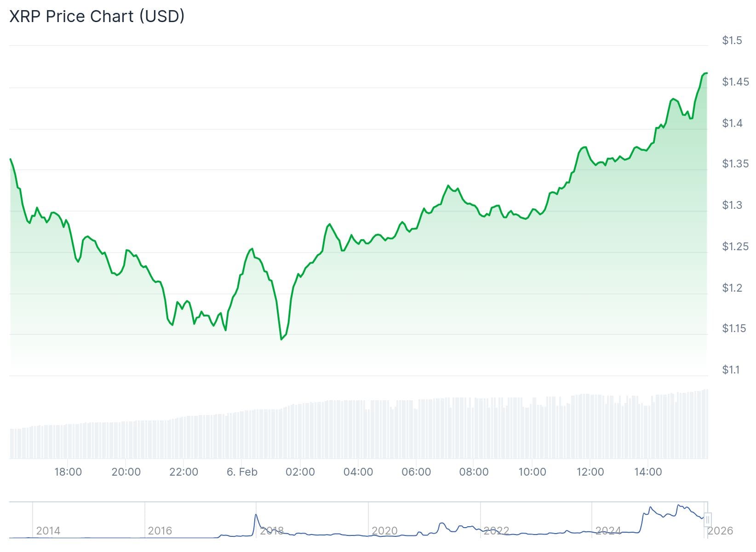Screen dimensions: 756x552
Task: Select the 6. Feb date axis label
Action: coord(242,471)
